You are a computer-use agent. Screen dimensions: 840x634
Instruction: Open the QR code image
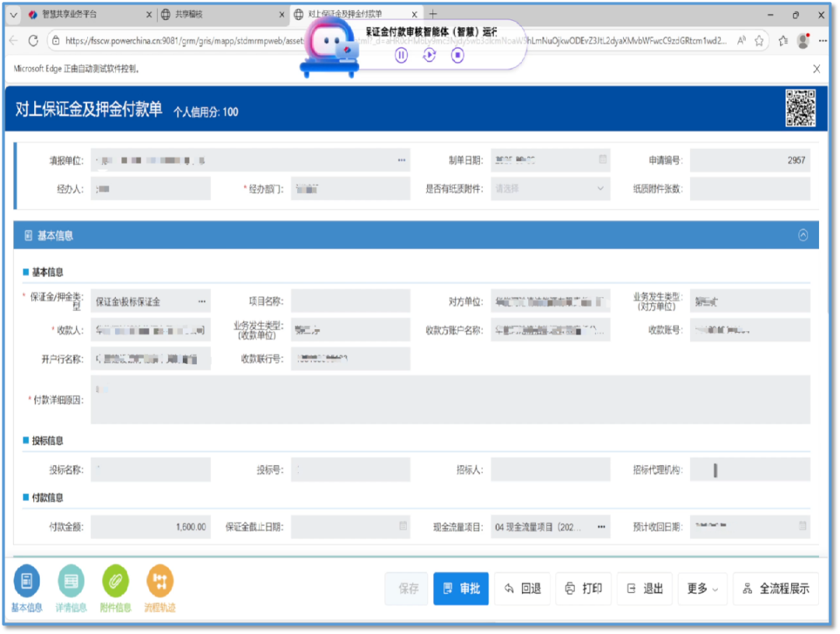point(800,108)
